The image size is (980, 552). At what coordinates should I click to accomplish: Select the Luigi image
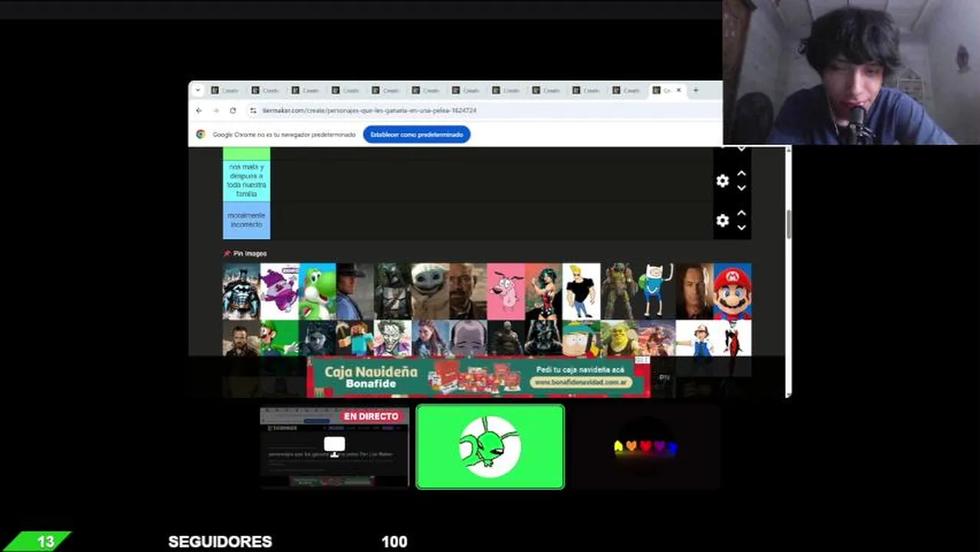coord(279,338)
